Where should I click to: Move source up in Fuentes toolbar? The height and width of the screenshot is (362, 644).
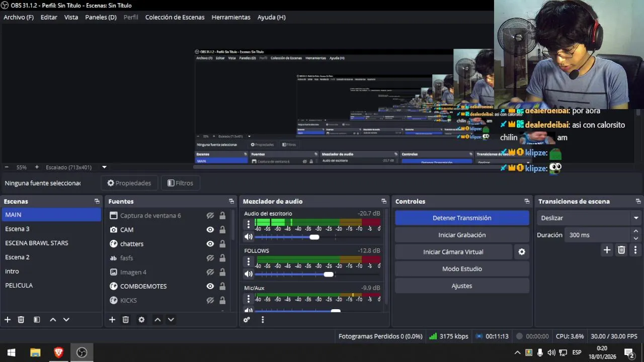(x=157, y=320)
